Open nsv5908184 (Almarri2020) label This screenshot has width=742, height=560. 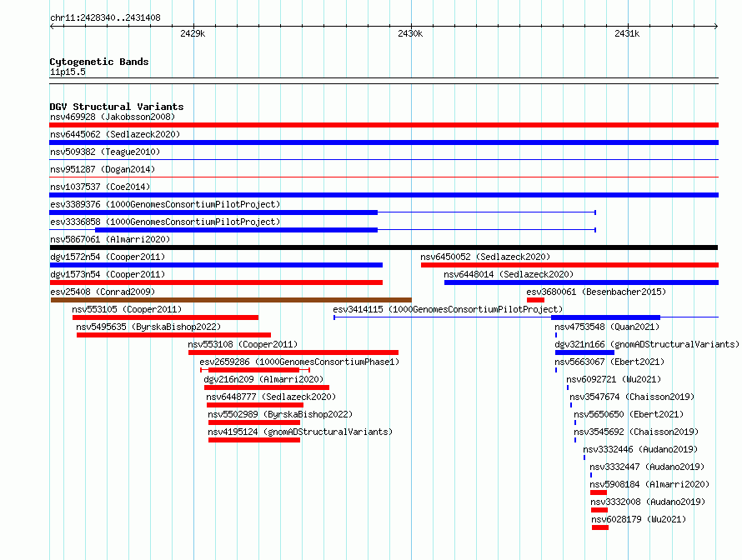click(x=649, y=484)
